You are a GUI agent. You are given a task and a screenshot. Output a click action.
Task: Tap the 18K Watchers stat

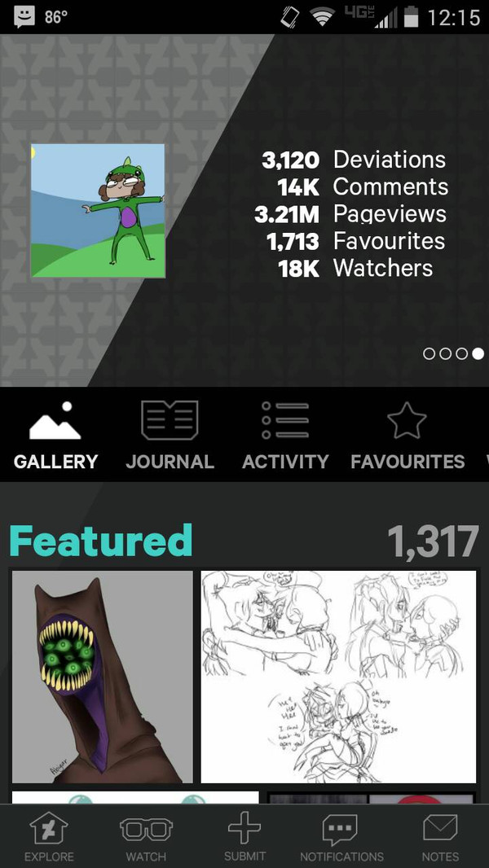tap(355, 269)
